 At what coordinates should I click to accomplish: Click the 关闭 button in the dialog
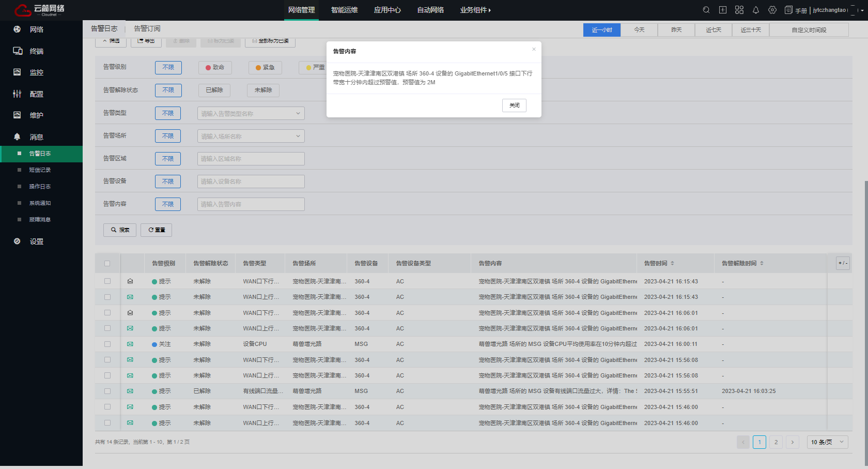pyautogui.click(x=514, y=105)
